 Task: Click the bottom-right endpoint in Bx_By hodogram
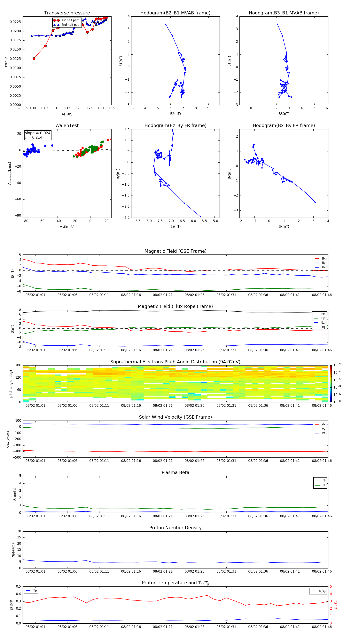[315, 202]
